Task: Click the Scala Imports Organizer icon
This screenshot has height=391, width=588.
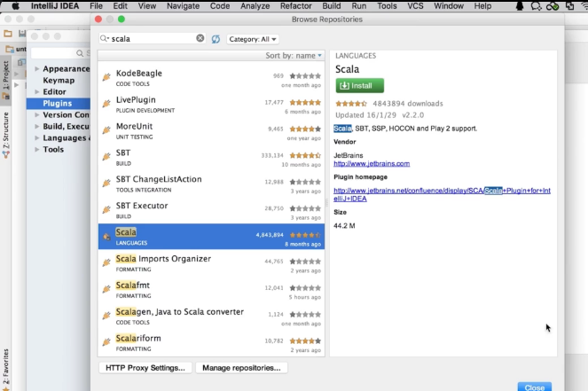Action: coord(106,262)
